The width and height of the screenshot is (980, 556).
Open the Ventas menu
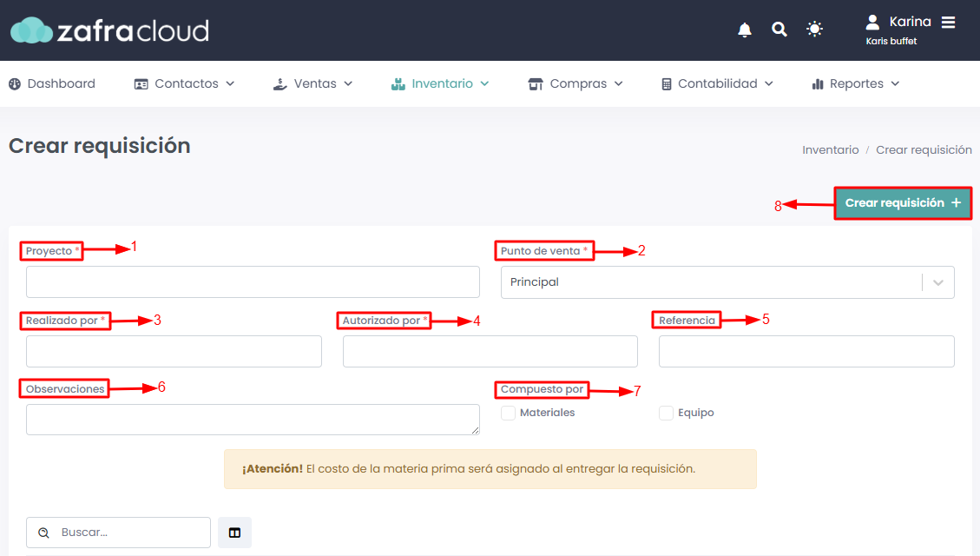point(313,83)
